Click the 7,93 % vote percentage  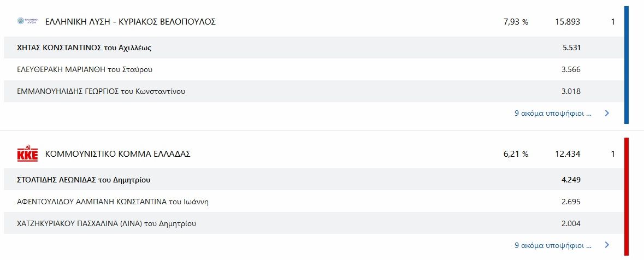click(x=516, y=22)
